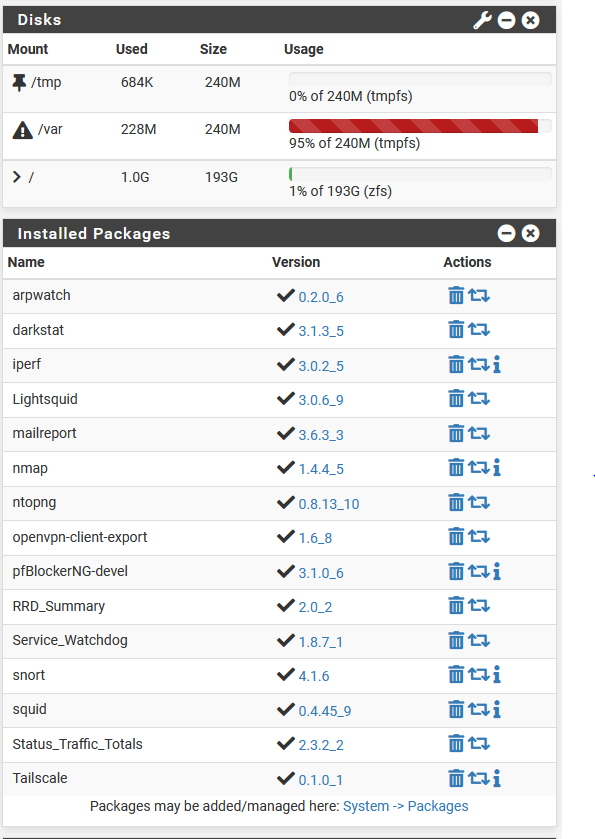The width and height of the screenshot is (595, 839).
Task: Select the Lightsquid package name
Action: (x=45, y=399)
